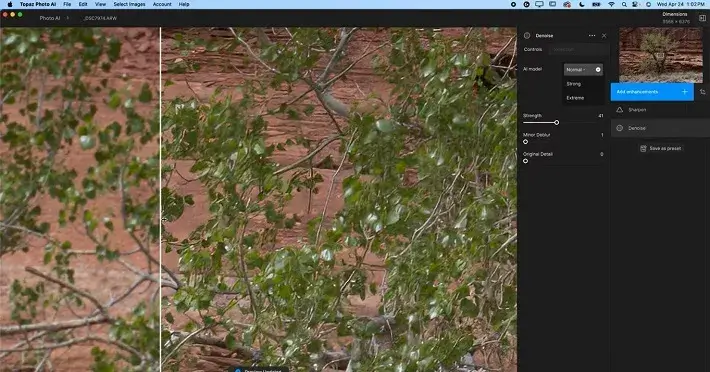The height and width of the screenshot is (372, 710).
Task: Select the Sharpen enhancement row
Action: tap(661, 110)
